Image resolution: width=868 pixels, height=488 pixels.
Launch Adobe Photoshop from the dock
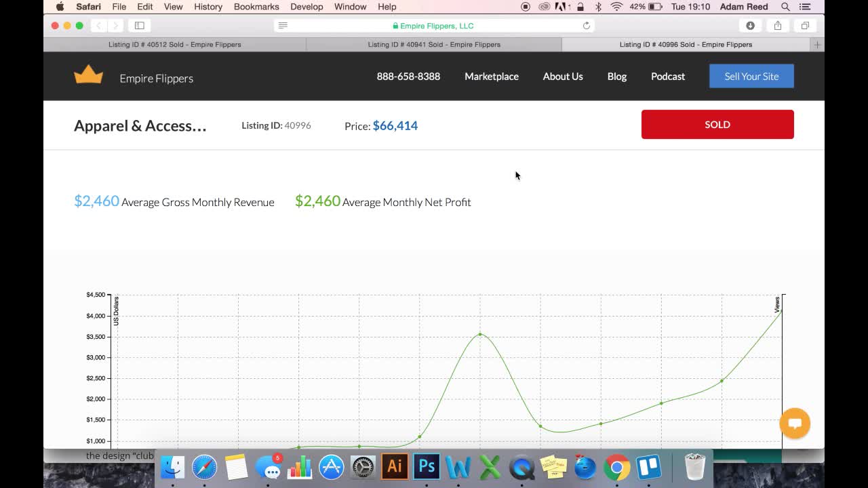(x=427, y=467)
